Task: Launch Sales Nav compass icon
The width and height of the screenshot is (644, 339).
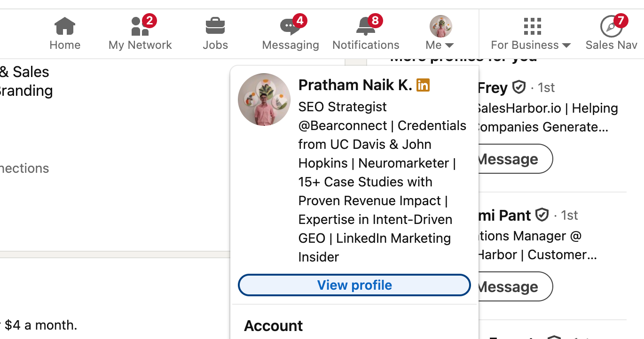Action: 611,26
